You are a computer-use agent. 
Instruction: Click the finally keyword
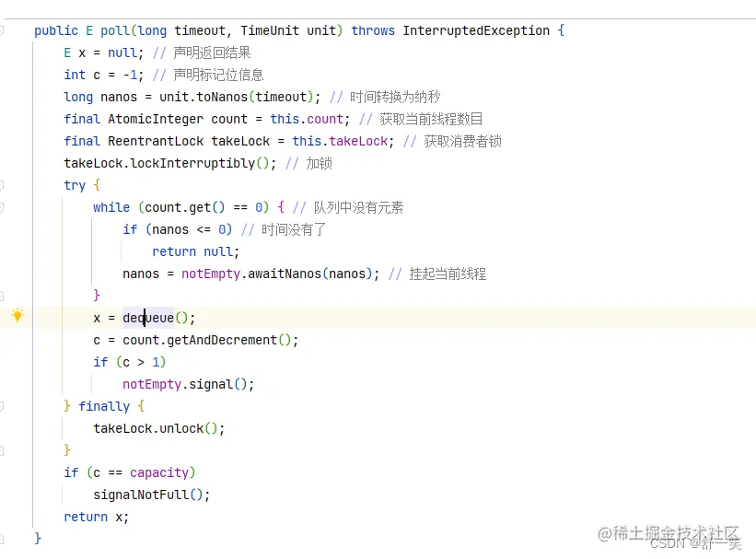[104, 407]
